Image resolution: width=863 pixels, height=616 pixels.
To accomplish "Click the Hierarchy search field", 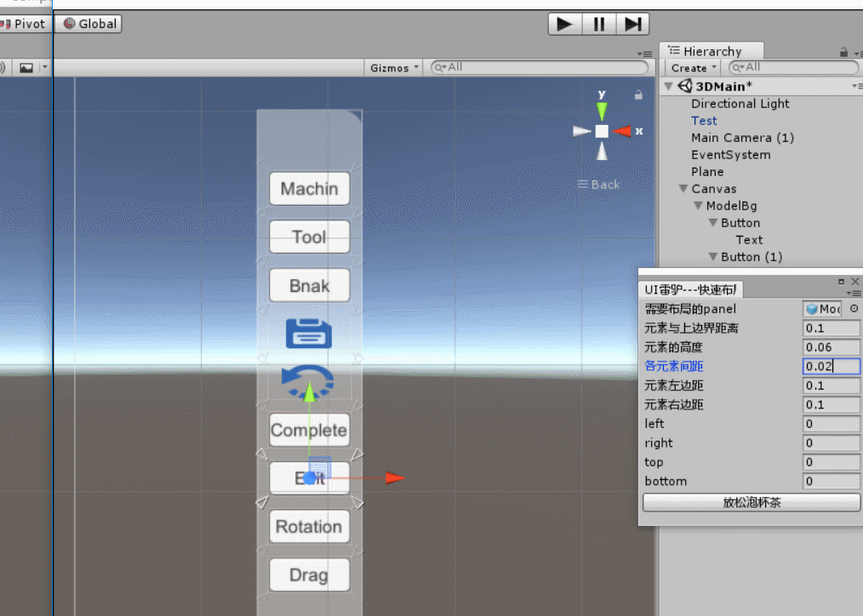I will 793,67.
